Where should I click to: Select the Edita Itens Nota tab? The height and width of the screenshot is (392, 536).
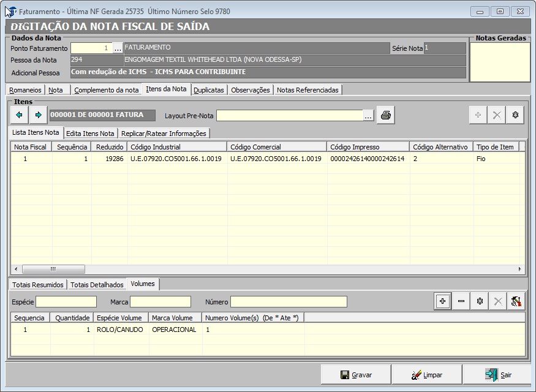coord(90,133)
